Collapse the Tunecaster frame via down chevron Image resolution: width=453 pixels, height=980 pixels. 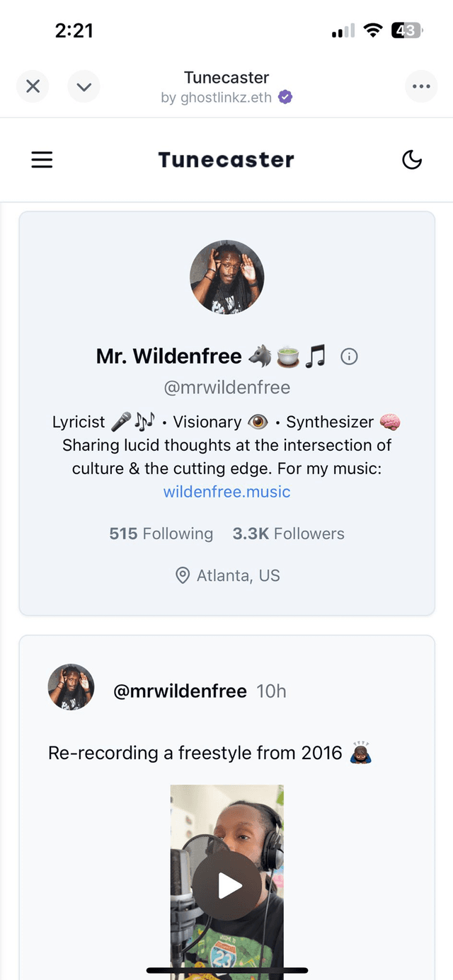coord(84,86)
